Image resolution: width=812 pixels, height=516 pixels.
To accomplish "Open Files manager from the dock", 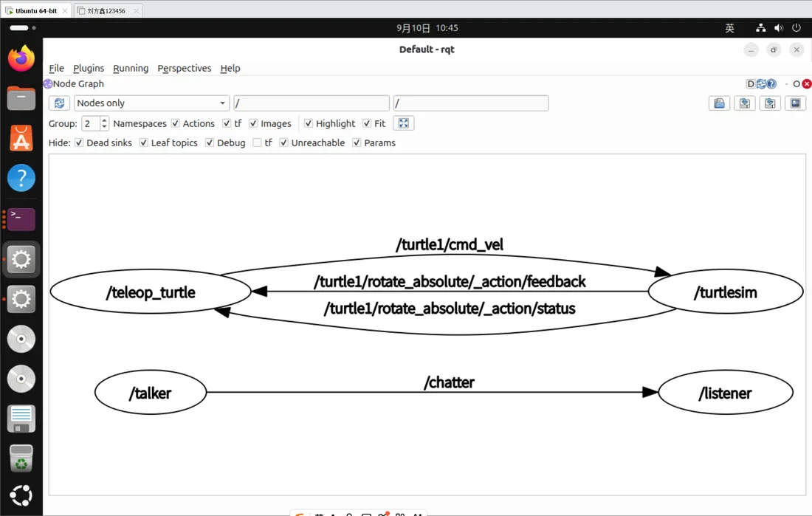I will [x=21, y=98].
